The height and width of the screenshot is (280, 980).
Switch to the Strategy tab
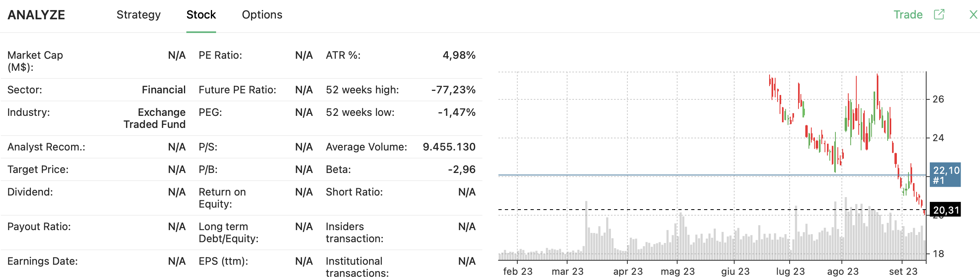point(138,14)
